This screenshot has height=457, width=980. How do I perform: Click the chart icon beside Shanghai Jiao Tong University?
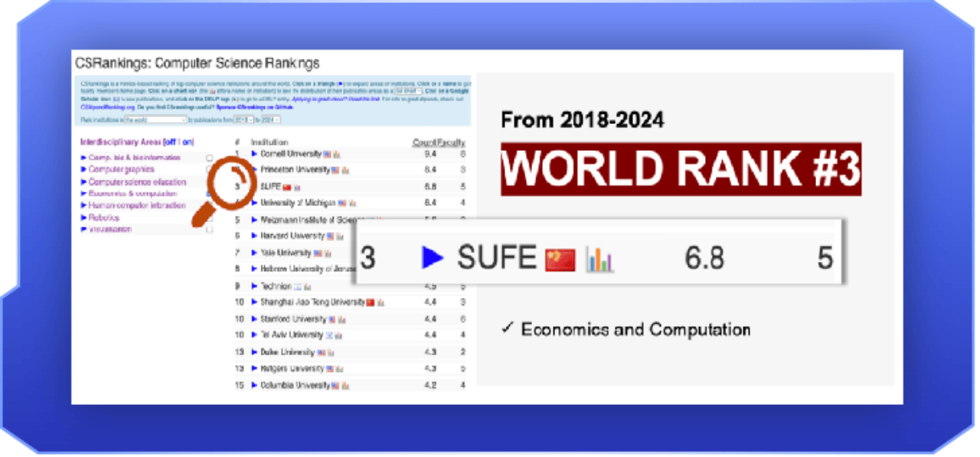pos(381,302)
